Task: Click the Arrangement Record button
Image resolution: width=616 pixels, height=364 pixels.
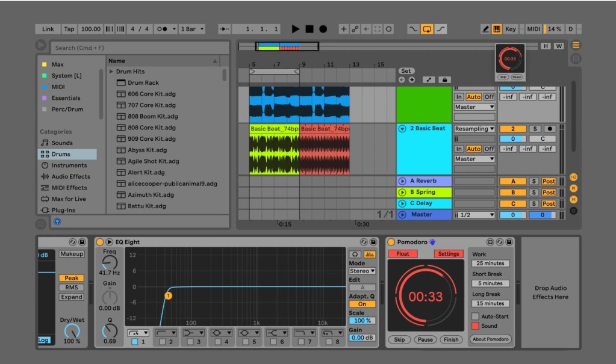Action: point(323,29)
